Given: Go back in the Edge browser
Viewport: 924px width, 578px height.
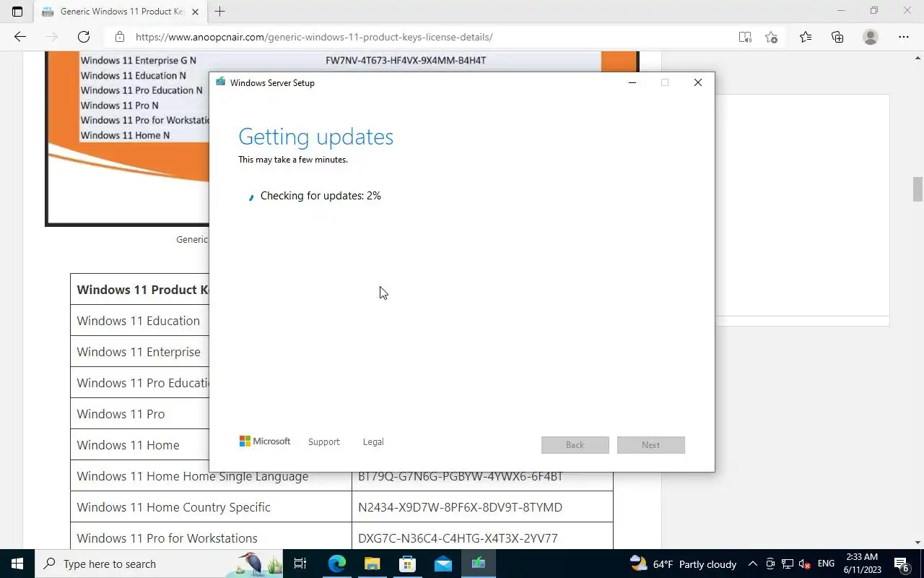Looking at the screenshot, I should tap(20, 37).
